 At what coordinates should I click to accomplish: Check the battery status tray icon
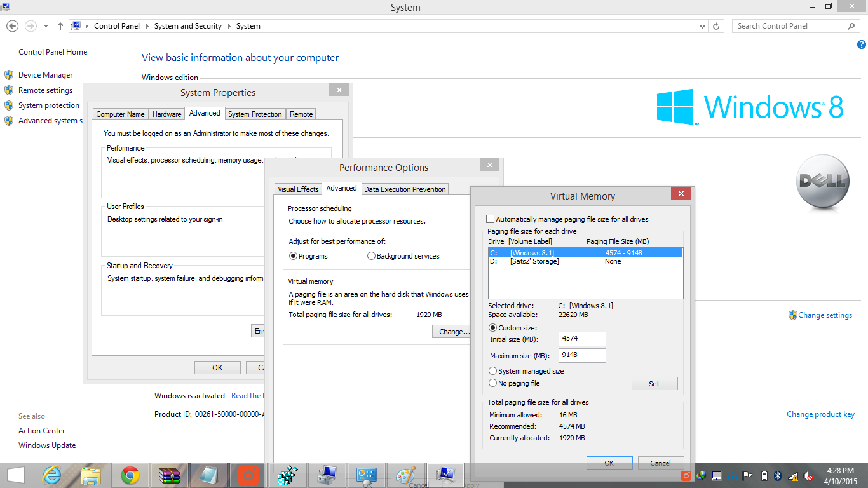(x=764, y=475)
